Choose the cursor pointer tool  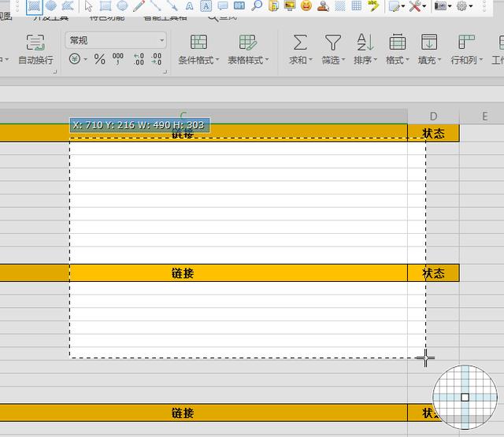88,6
